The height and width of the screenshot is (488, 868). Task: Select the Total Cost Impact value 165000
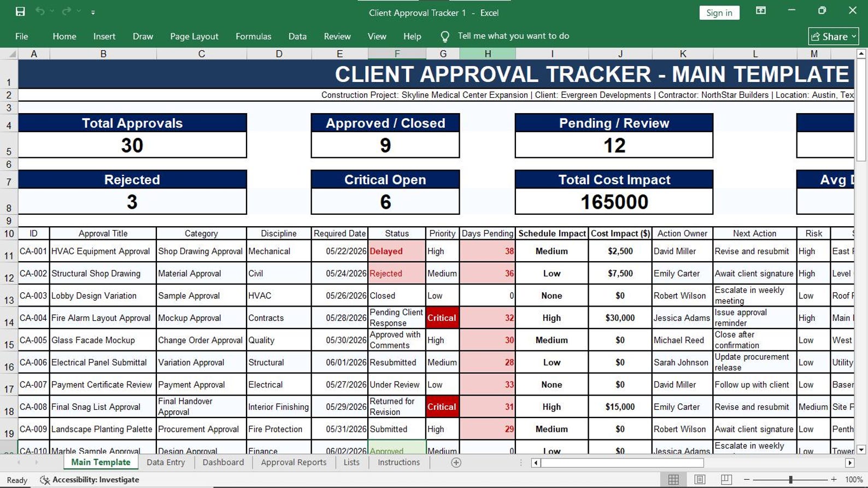[614, 202]
